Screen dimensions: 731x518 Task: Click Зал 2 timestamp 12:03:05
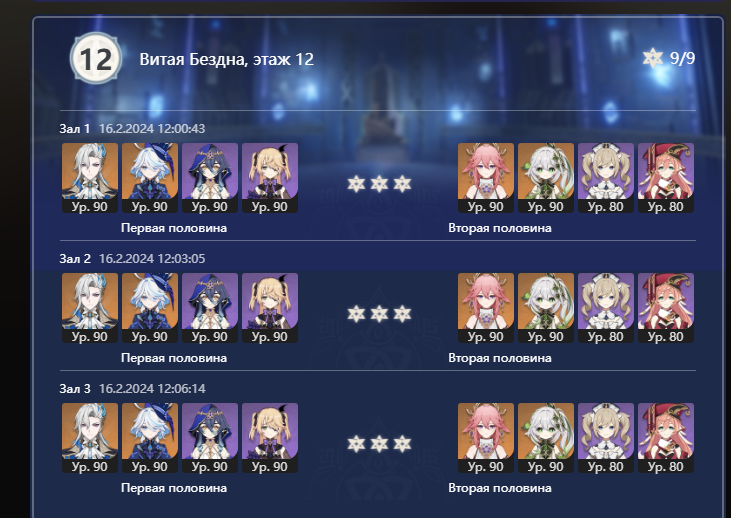(152, 259)
